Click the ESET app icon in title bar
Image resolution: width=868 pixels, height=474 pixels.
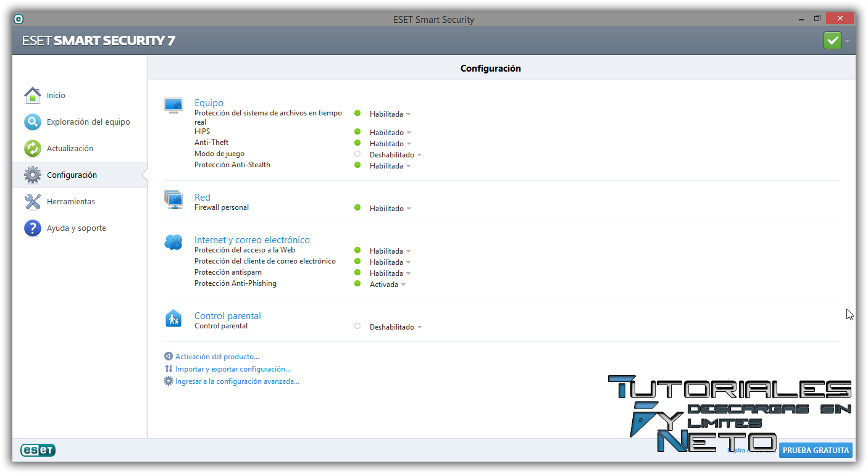(19, 19)
